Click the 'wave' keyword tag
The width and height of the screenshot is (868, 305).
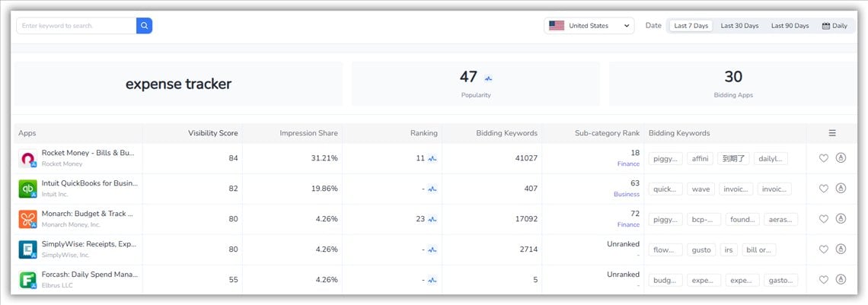click(701, 189)
